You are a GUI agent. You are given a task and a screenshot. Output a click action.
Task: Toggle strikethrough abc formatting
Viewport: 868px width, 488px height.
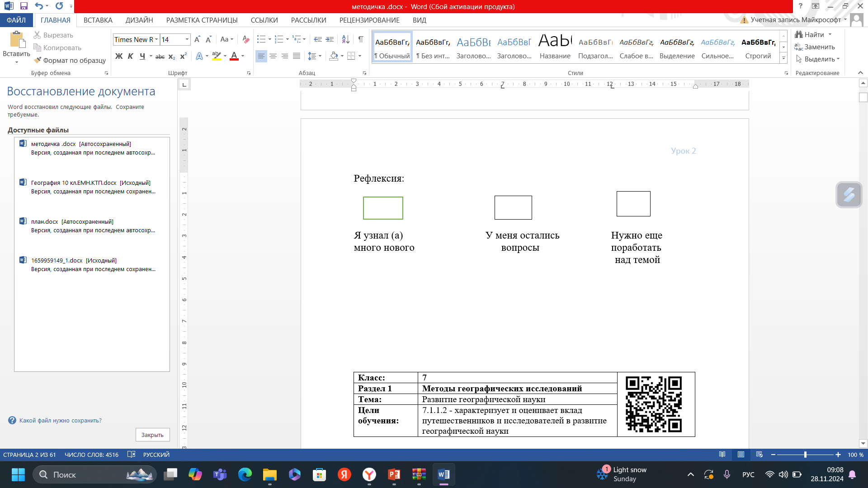(160, 56)
